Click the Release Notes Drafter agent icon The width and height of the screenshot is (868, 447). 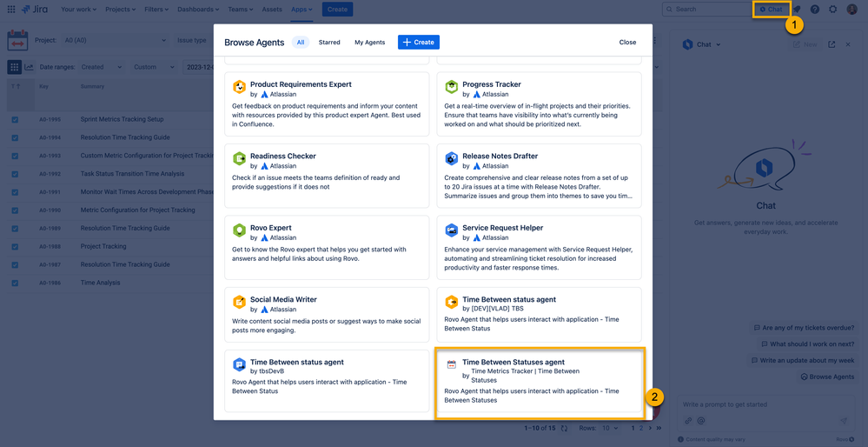point(451,159)
